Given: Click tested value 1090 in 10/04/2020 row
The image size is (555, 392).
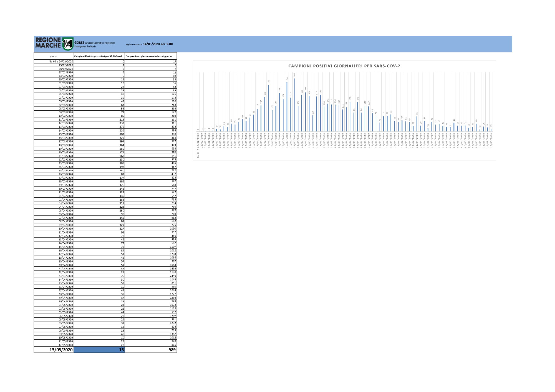Looking at the screenshot, I should point(173,229).
